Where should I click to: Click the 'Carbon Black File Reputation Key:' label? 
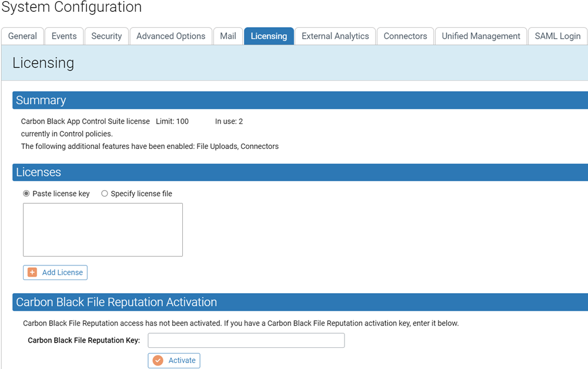click(84, 341)
